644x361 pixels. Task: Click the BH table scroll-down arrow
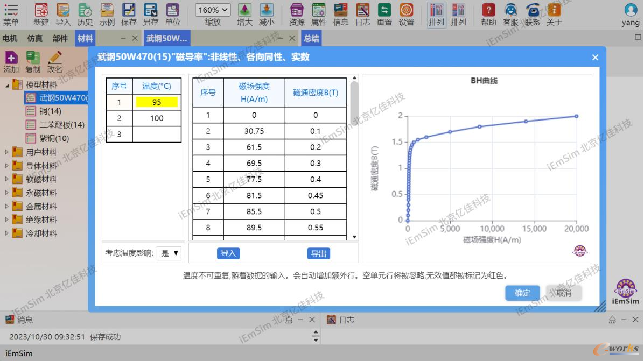point(354,237)
